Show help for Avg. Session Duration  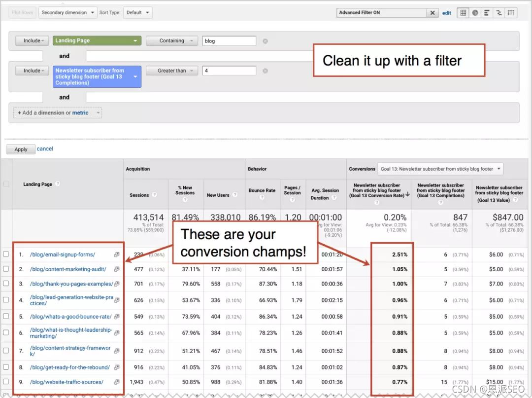click(x=334, y=197)
